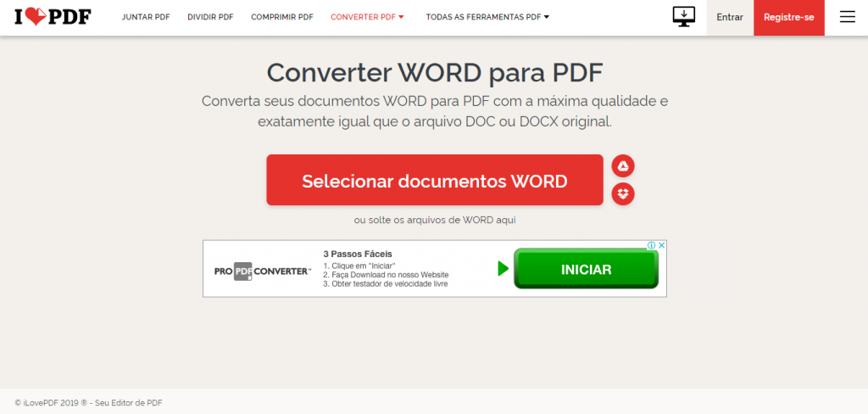This screenshot has width=868, height=414.
Task: Select files from Dropbox
Action: click(623, 194)
